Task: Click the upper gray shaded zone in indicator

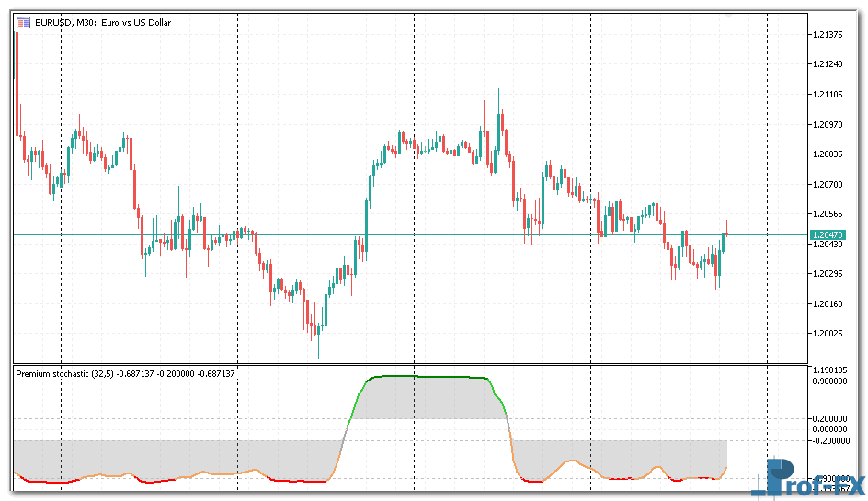Action: [x=428, y=398]
